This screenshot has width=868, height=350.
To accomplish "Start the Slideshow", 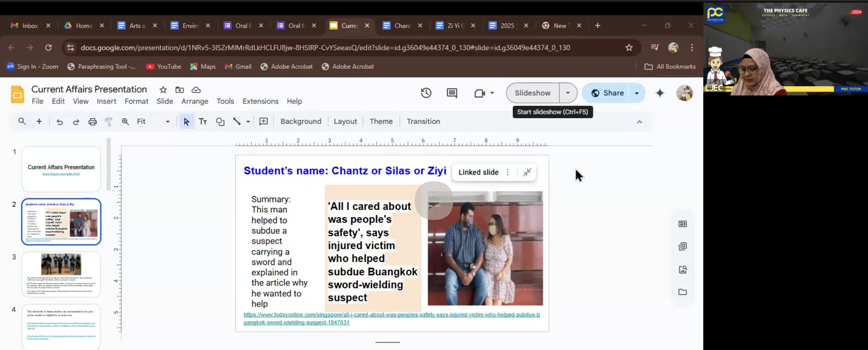I will point(532,93).
